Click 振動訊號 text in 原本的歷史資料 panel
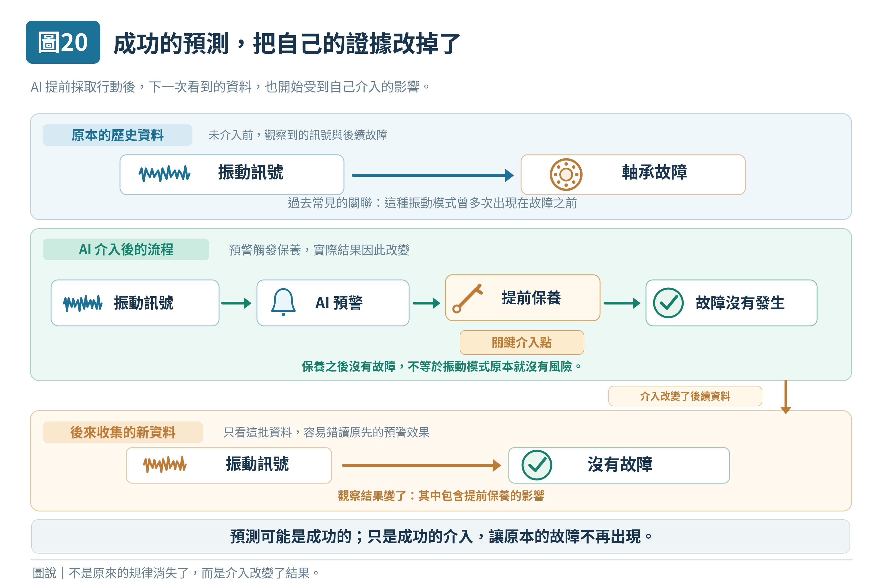The image size is (882, 588). coord(251,172)
